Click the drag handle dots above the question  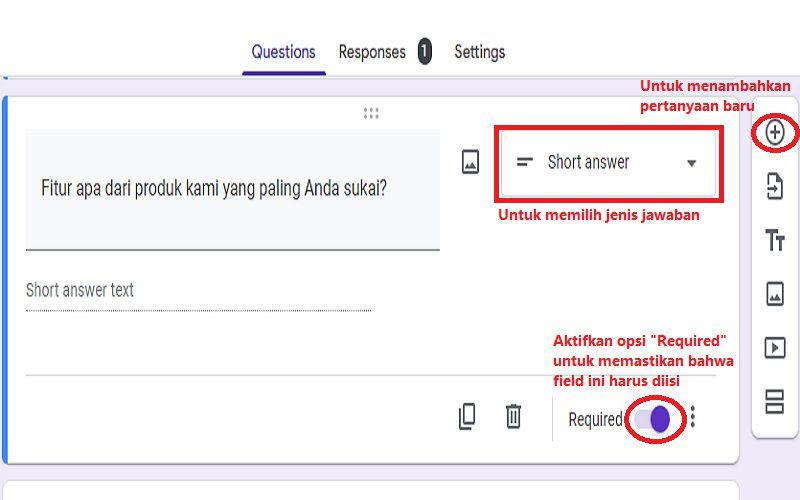[x=371, y=113]
